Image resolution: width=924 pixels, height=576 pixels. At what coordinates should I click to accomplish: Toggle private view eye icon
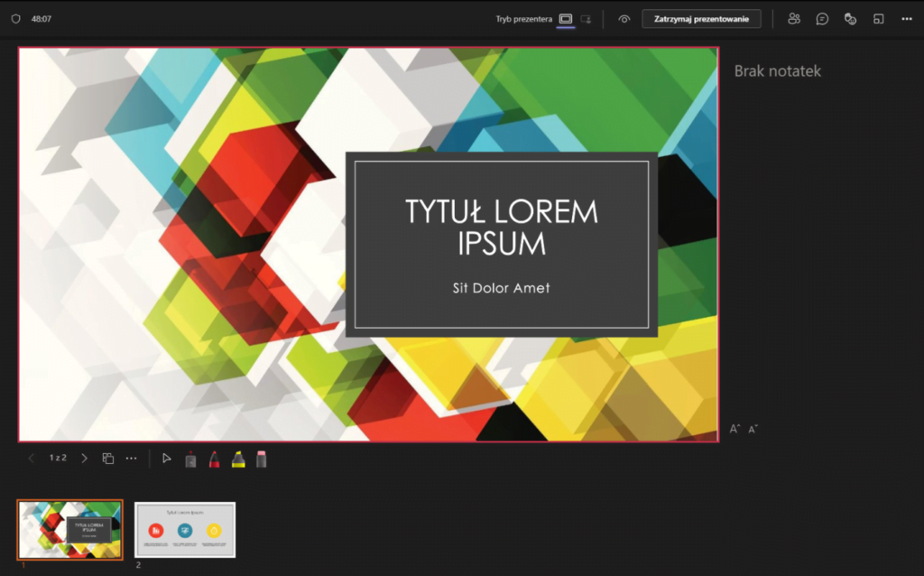coord(624,19)
